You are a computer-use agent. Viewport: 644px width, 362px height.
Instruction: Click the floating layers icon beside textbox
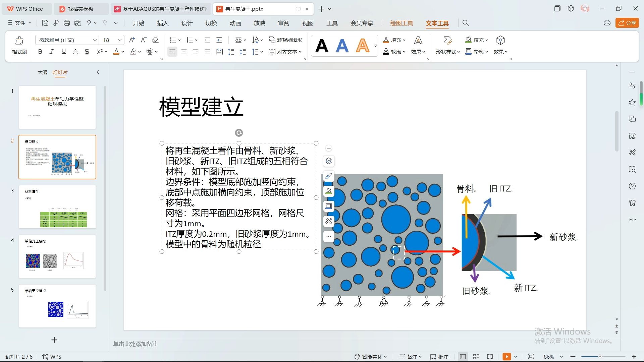(329, 161)
